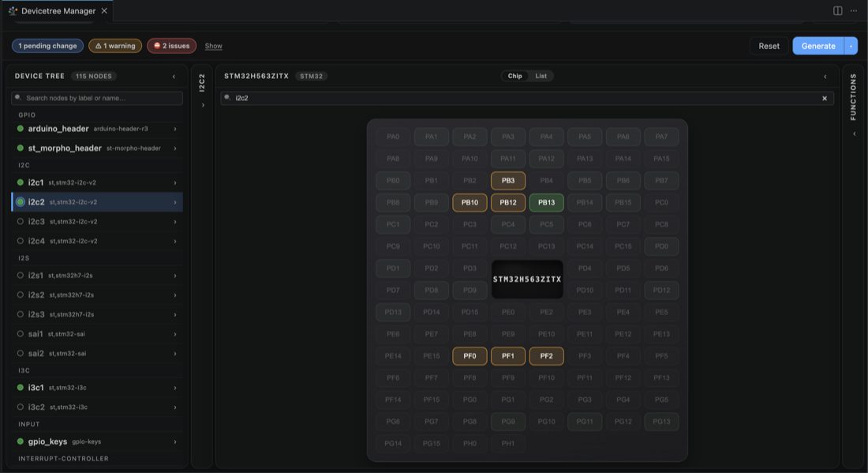Close the Devicetree Manager tab
868x473 pixels.
click(104, 10)
